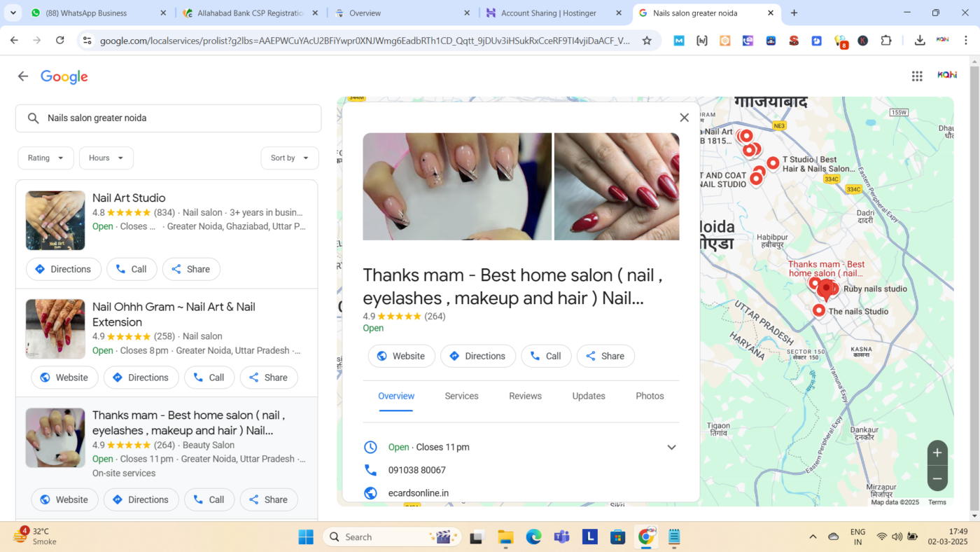The height and width of the screenshot is (552, 980).
Task: Reload the page
Action: (60, 41)
